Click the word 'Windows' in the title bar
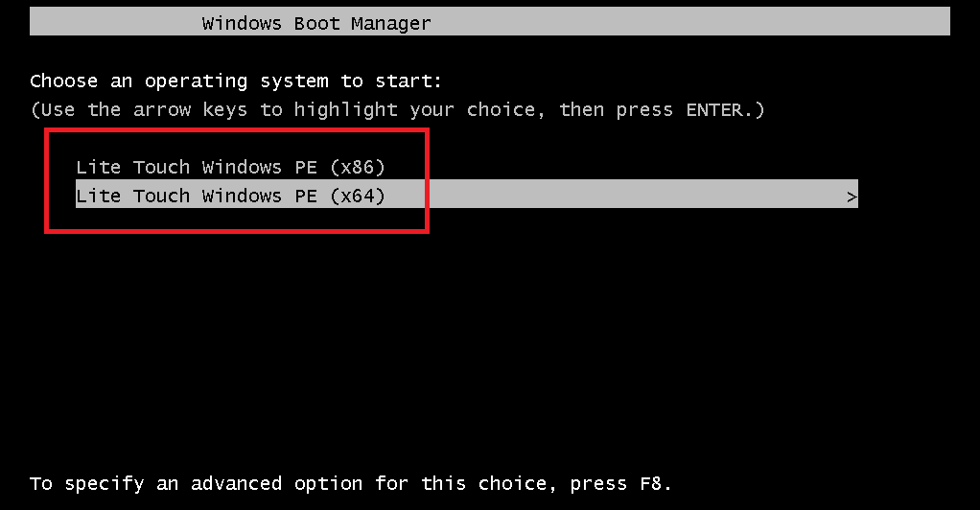This screenshot has width=980, height=510. coord(242,23)
